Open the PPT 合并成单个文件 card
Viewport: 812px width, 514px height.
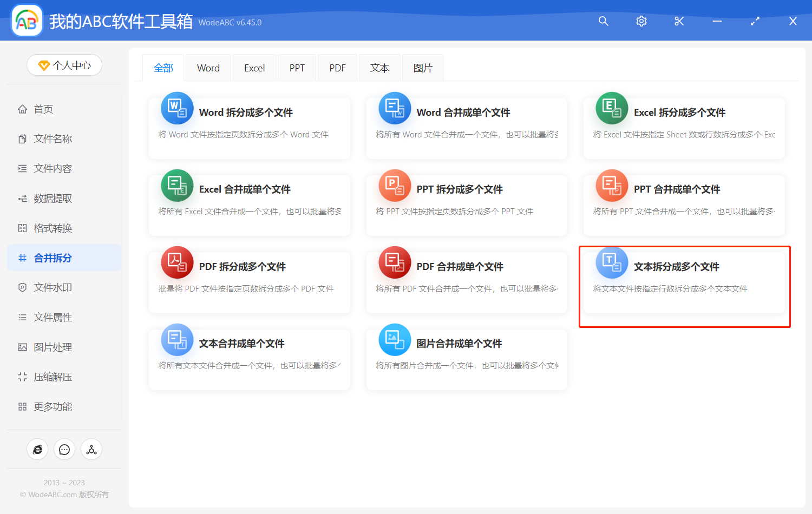point(684,206)
